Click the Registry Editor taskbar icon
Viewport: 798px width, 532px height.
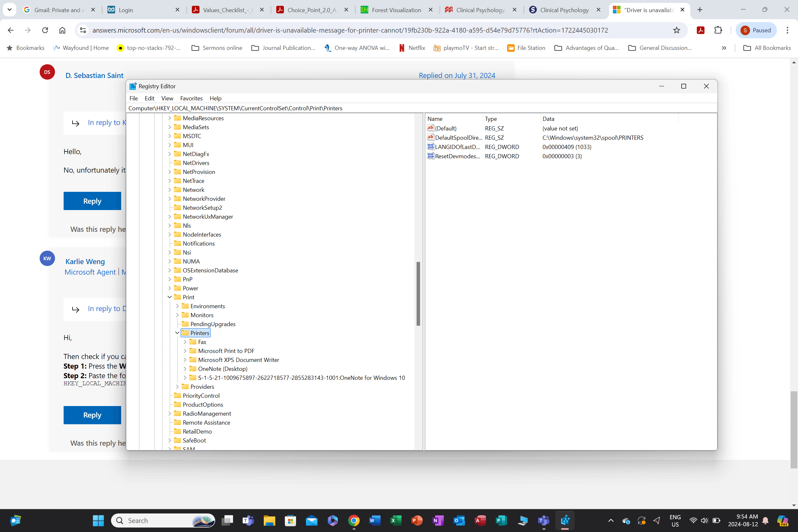click(565, 520)
